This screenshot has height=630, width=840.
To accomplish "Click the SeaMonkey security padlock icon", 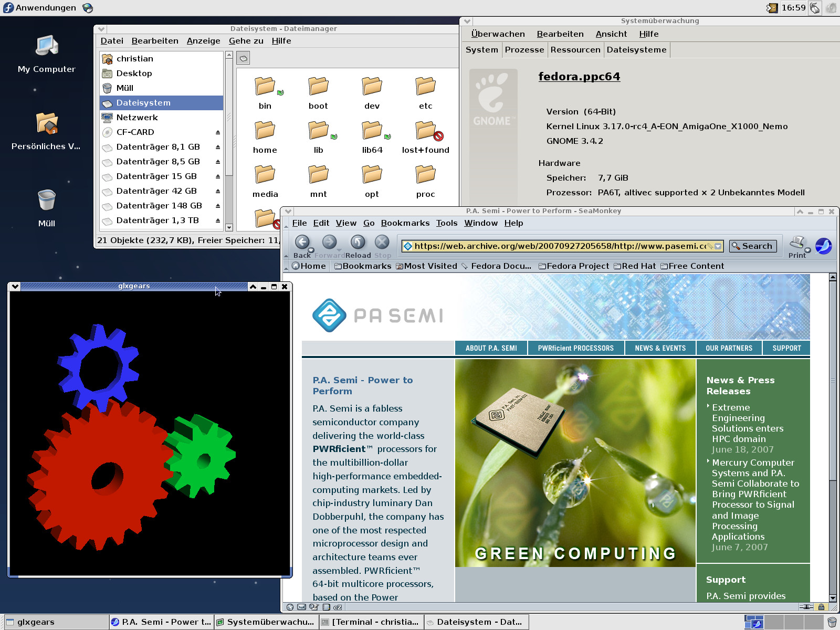I will 821,607.
